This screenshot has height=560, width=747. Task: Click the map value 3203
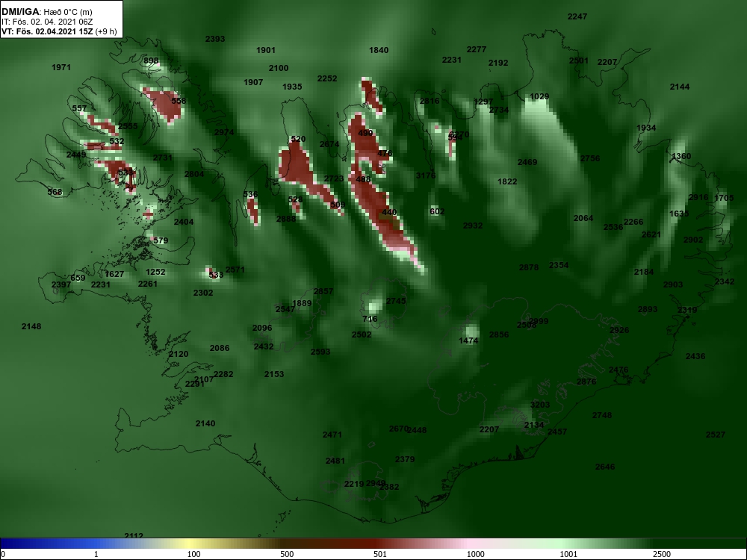[x=540, y=405]
